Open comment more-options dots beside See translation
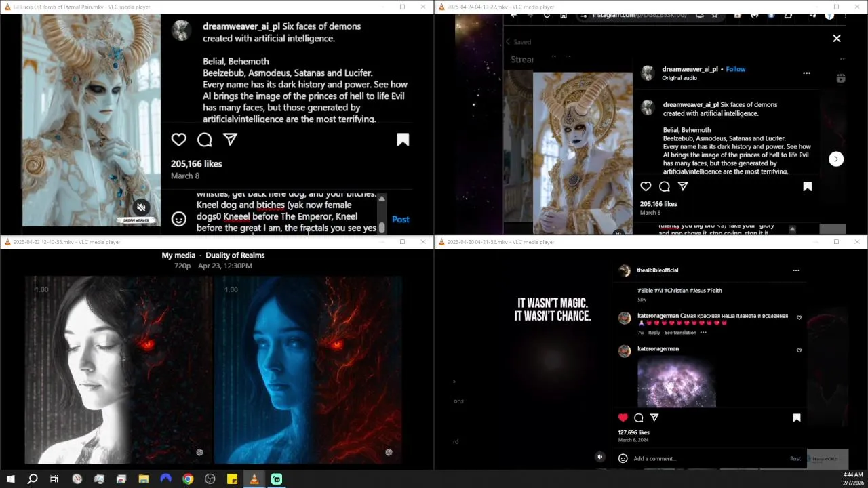 point(703,333)
